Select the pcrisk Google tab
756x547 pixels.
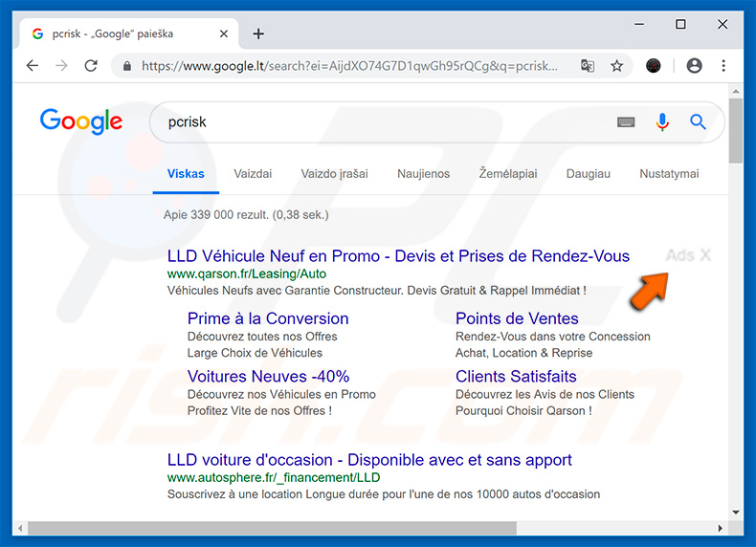128,33
